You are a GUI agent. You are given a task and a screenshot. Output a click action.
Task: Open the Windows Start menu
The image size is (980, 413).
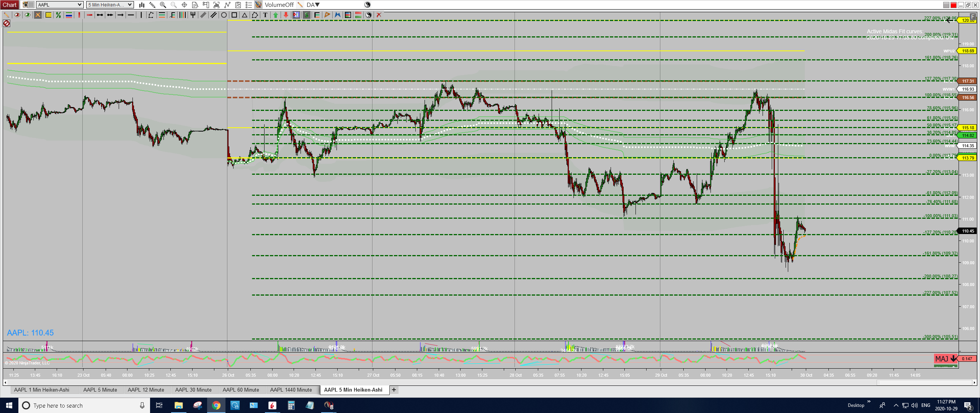(x=9, y=405)
